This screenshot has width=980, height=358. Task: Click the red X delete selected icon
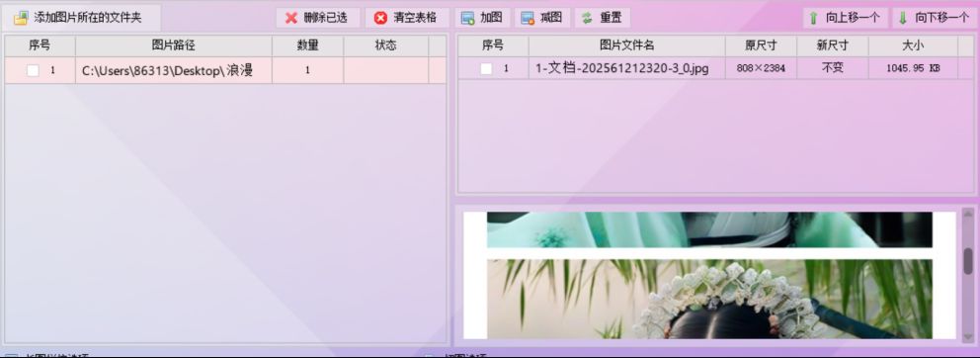(291, 18)
